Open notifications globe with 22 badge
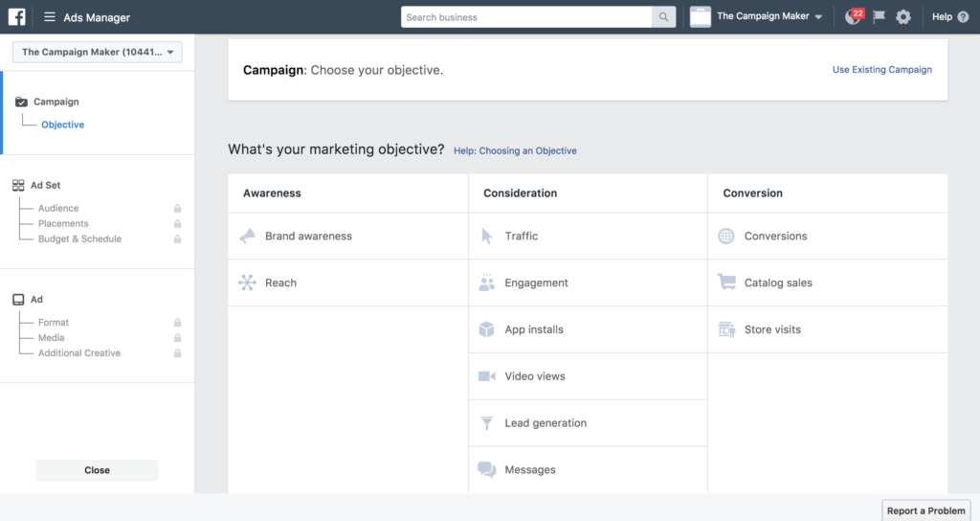This screenshot has height=521, width=980. click(x=854, y=16)
